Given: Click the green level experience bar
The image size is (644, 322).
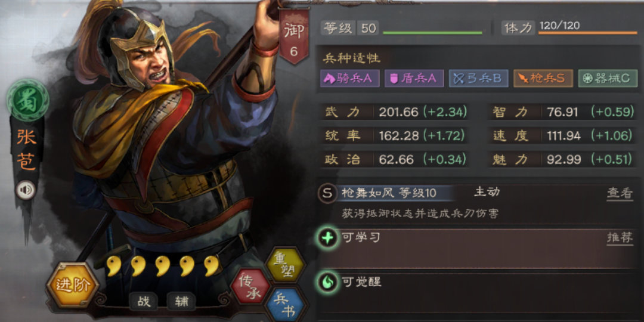Looking at the screenshot, I should coord(432,33).
